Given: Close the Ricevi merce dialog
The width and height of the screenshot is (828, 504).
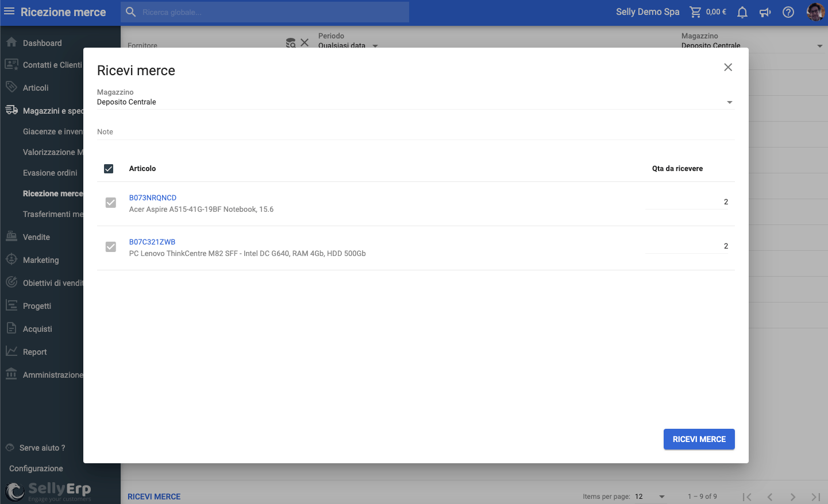Looking at the screenshot, I should pos(728,67).
